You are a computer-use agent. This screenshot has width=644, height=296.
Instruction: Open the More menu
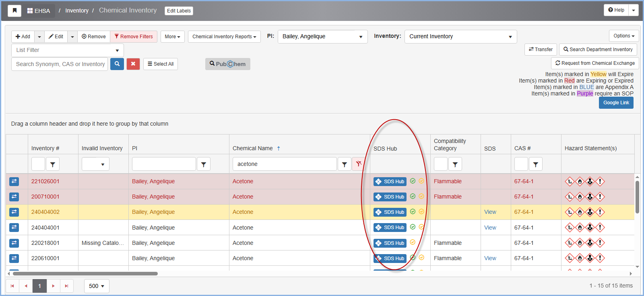pyautogui.click(x=172, y=37)
